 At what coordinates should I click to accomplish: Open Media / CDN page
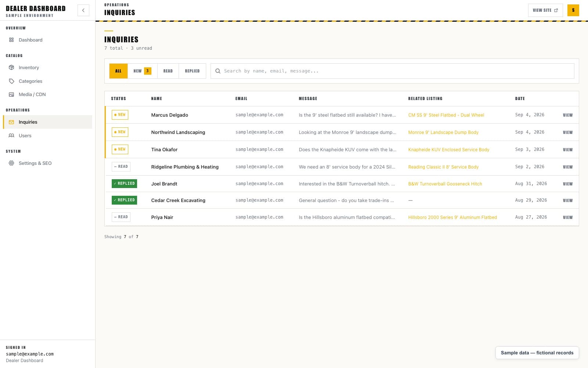48,95
